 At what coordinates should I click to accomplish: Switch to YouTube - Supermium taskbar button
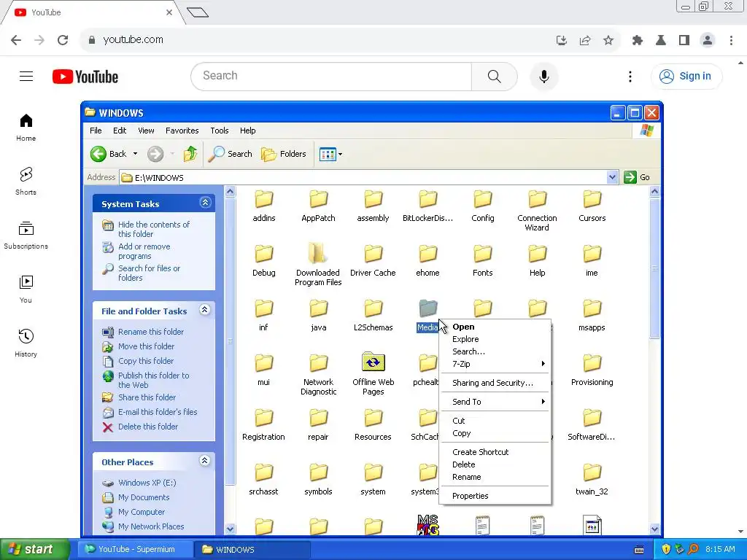(x=136, y=550)
